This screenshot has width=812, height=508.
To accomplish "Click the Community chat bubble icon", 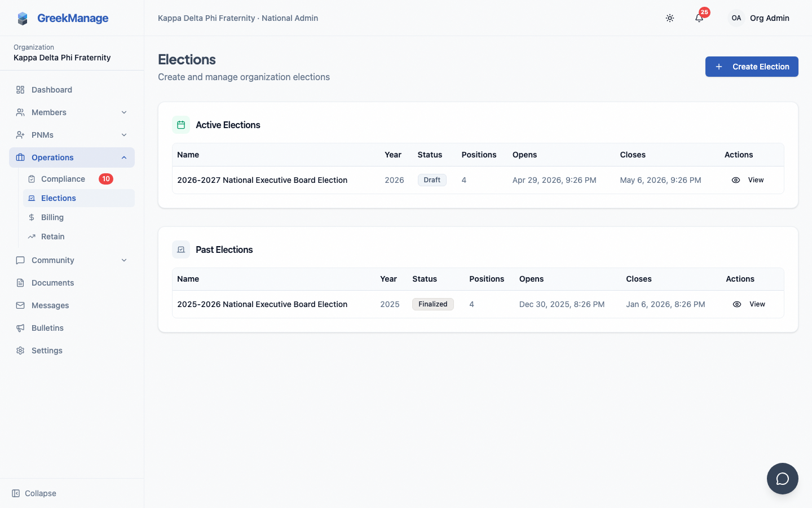I will tap(20, 260).
